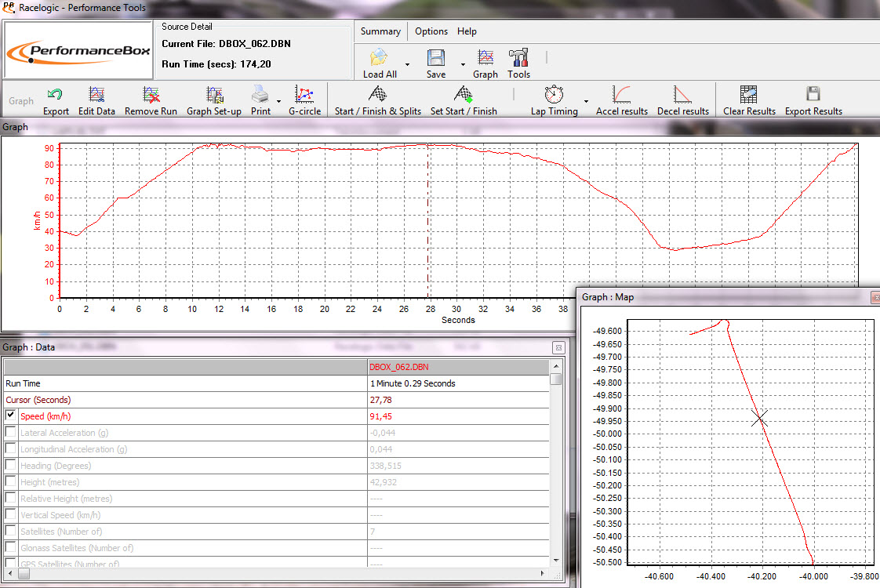Open the Lap Timing stopwatch tool
880x588 pixels.
[554, 94]
